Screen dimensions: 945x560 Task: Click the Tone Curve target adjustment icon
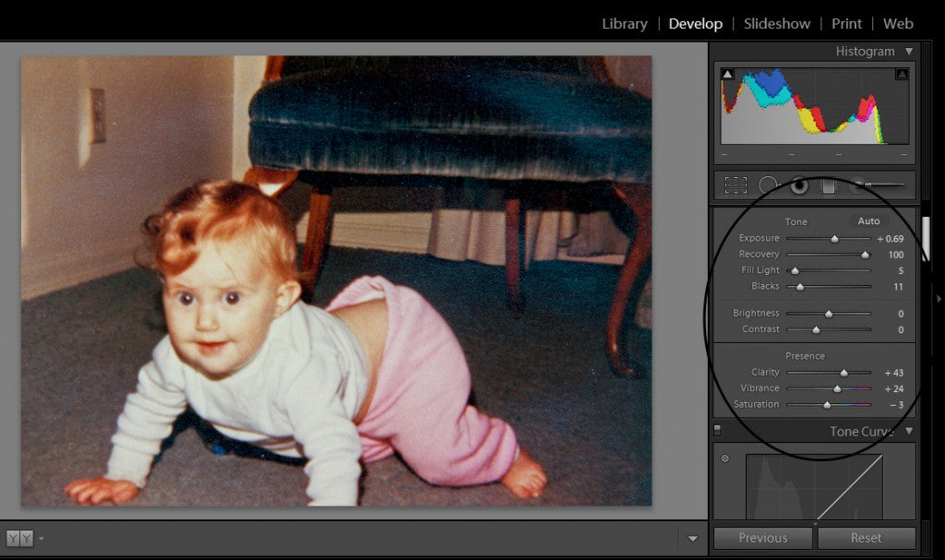click(x=724, y=459)
